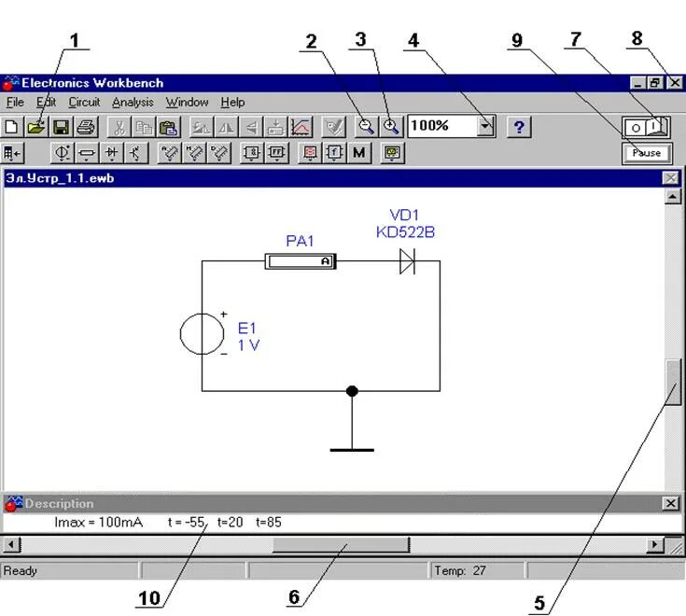Open component properties icon

coord(334,127)
